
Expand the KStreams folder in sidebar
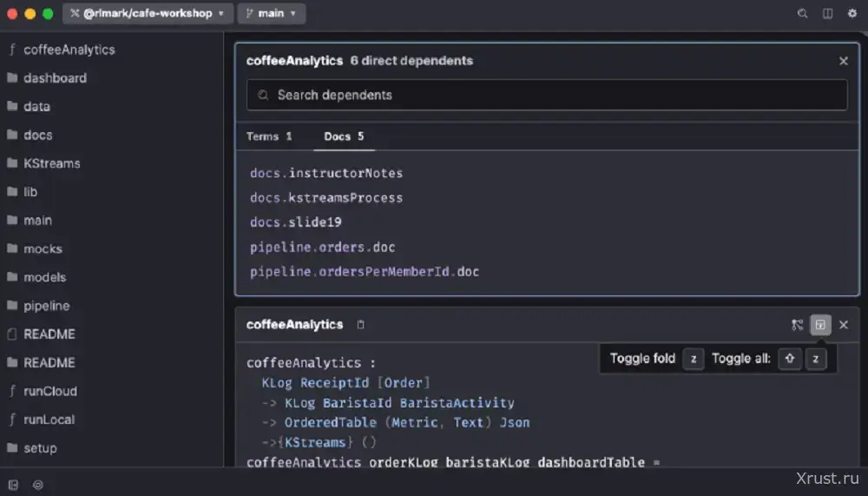(51, 163)
